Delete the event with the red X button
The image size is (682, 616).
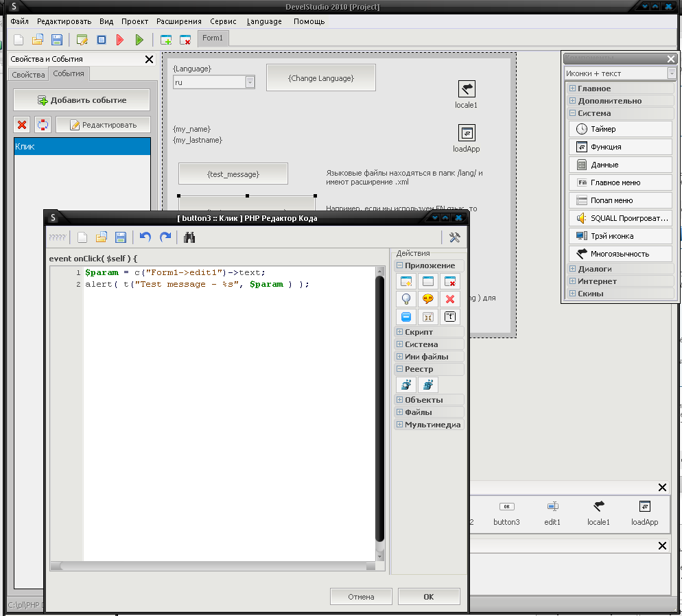click(x=22, y=126)
